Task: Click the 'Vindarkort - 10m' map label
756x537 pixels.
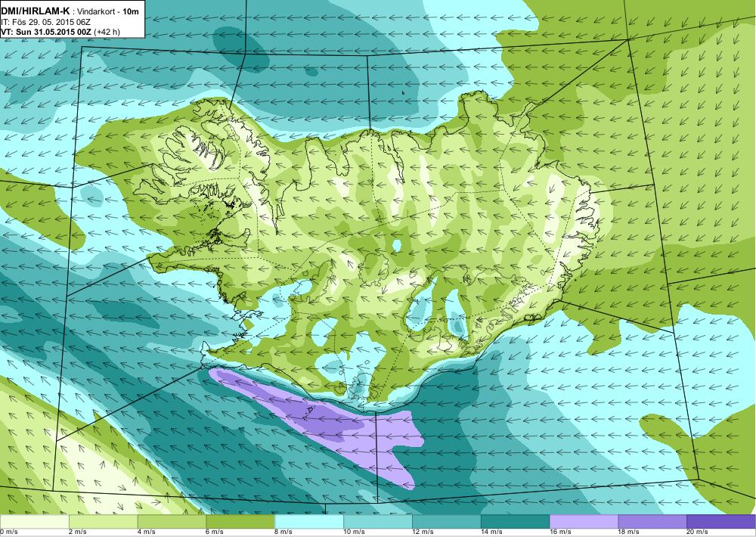Action: (x=108, y=11)
